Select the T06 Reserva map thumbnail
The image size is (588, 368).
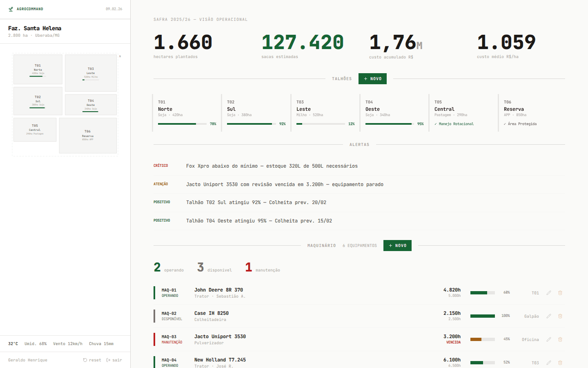(x=88, y=136)
